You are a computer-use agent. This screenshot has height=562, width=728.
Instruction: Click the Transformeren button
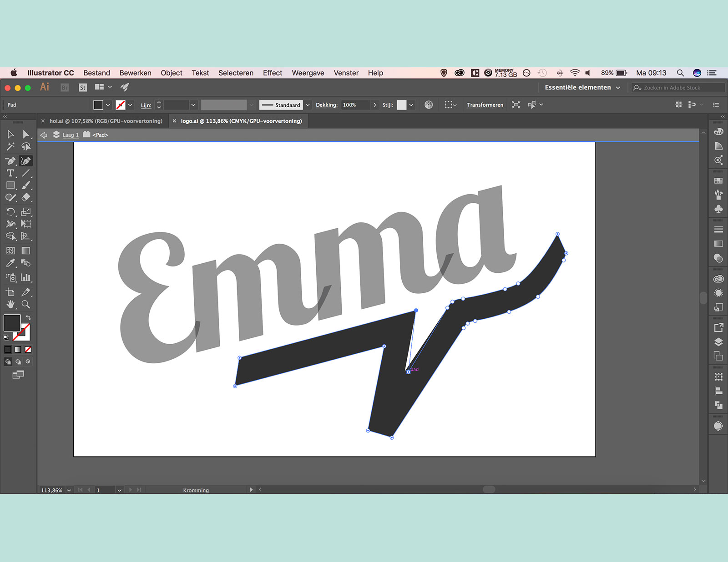[485, 105]
